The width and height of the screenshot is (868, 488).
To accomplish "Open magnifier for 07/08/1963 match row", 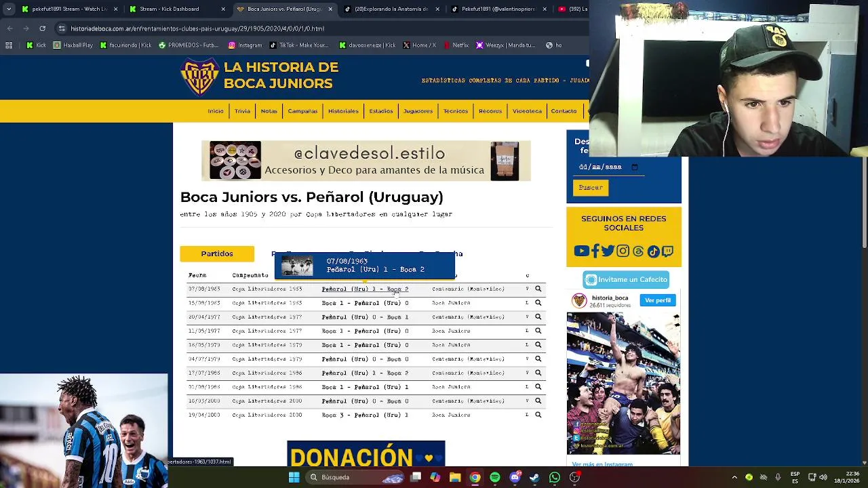I will (538, 289).
